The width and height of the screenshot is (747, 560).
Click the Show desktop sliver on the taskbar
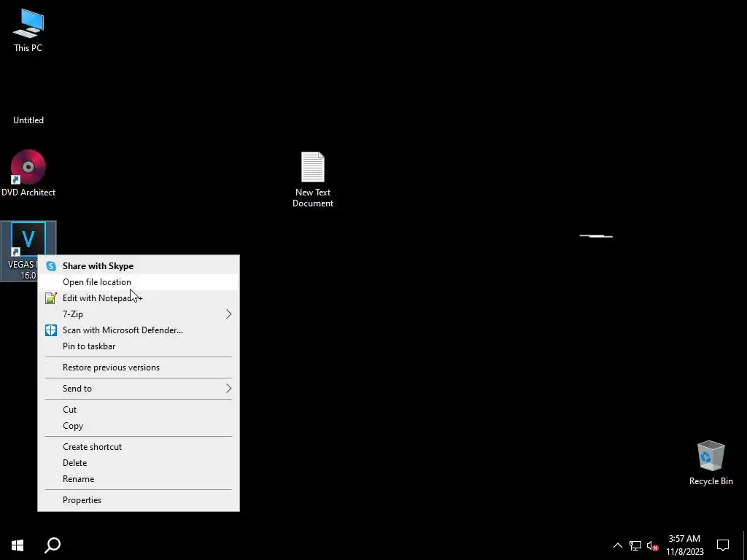coord(745,545)
